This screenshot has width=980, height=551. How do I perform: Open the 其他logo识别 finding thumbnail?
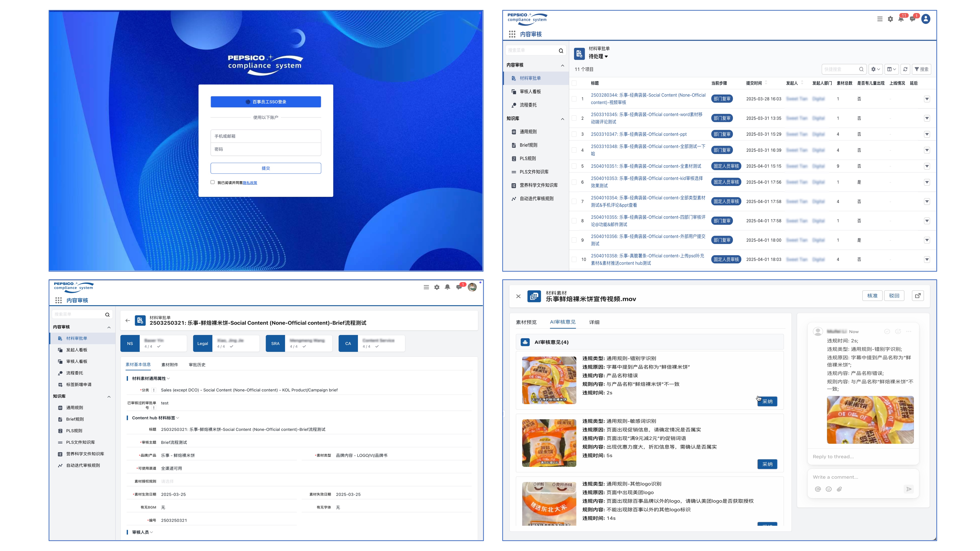pyautogui.click(x=549, y=504)
